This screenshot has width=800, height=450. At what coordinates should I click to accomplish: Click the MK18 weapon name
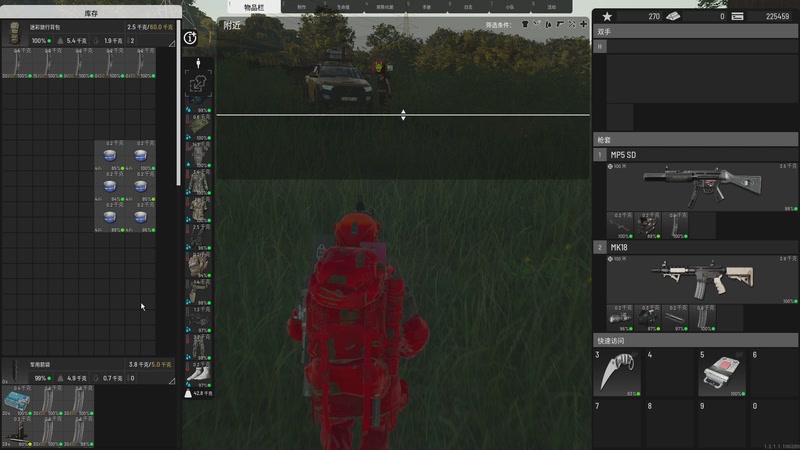[x=619, y=247]
